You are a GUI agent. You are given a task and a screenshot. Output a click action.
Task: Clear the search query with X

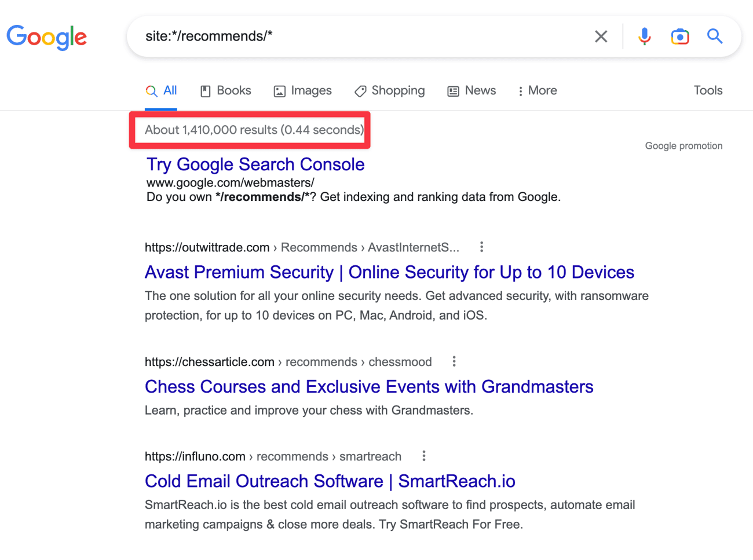[601, 36]
